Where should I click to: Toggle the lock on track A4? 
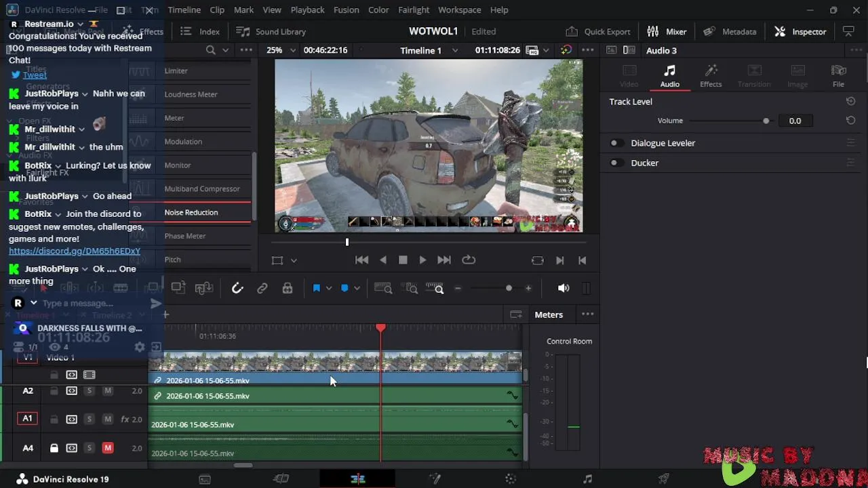[x=54, y=448]
